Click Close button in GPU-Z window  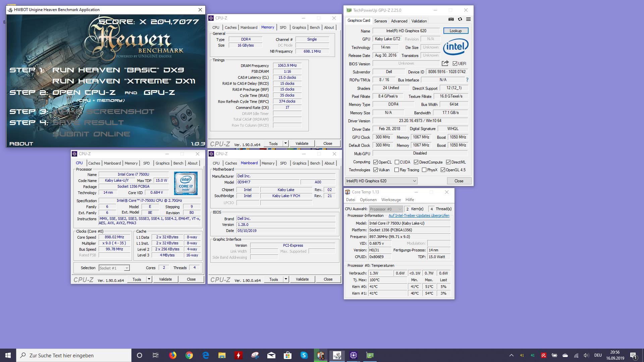459,181
